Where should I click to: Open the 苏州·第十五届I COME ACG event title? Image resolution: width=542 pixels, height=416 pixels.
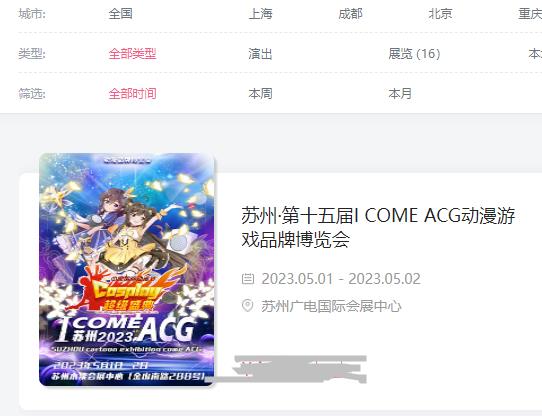[378, 227]
